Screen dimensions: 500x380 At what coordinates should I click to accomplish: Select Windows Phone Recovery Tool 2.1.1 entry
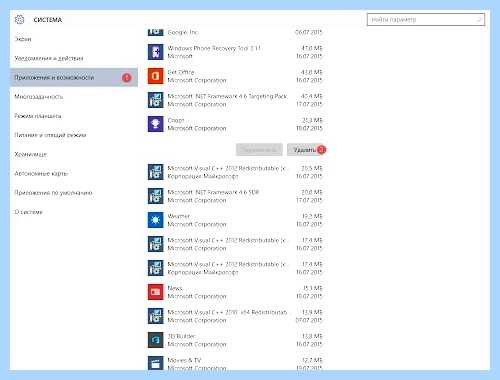point(214,48)
